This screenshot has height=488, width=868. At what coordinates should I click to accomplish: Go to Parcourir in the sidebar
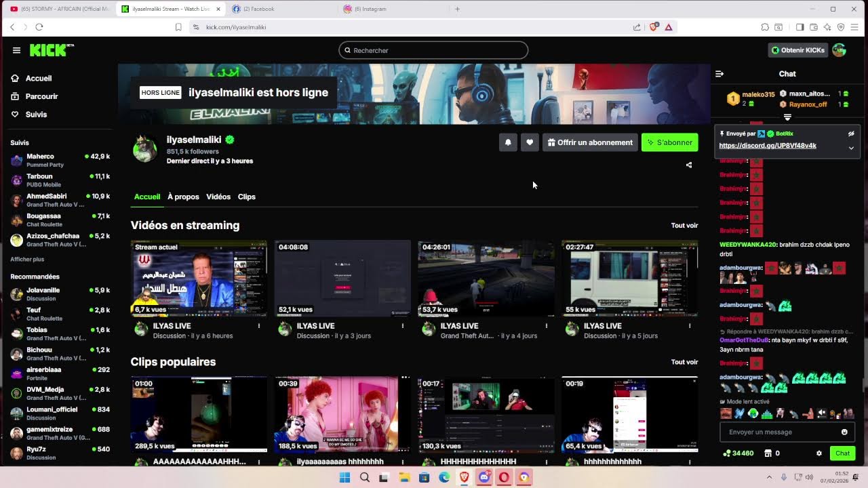coord(41,96)
